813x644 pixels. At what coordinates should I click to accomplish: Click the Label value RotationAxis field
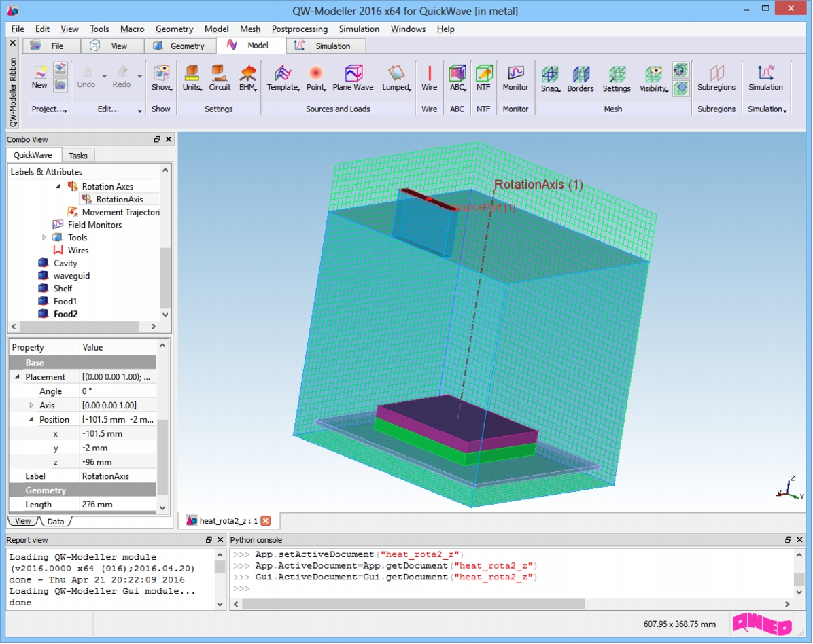coord(118,477)
